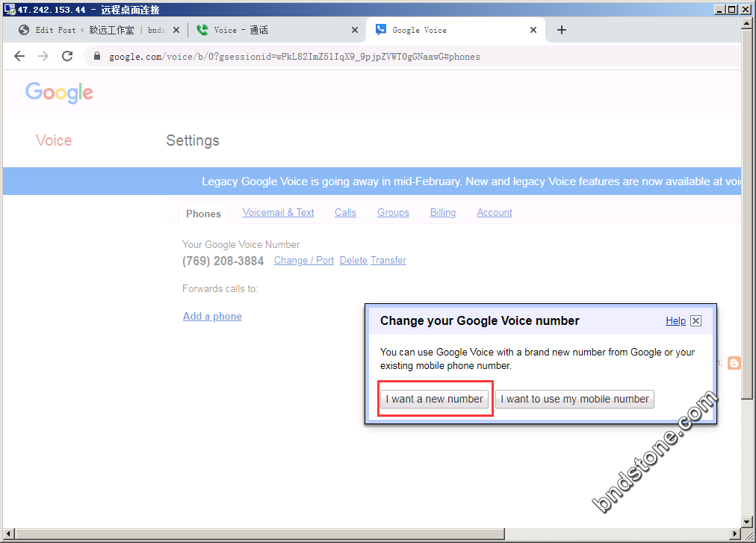Choose I want a new number

coord(435,399)
